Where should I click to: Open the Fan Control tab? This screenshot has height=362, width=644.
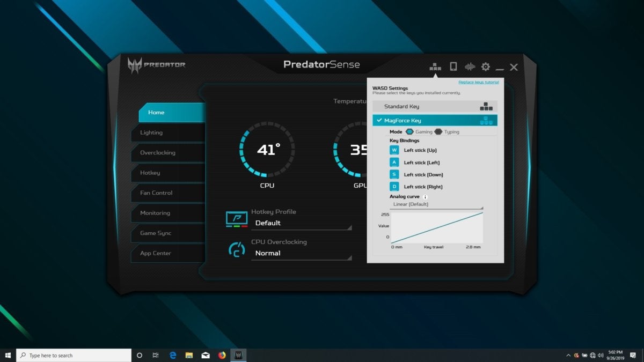pos(168,193)
